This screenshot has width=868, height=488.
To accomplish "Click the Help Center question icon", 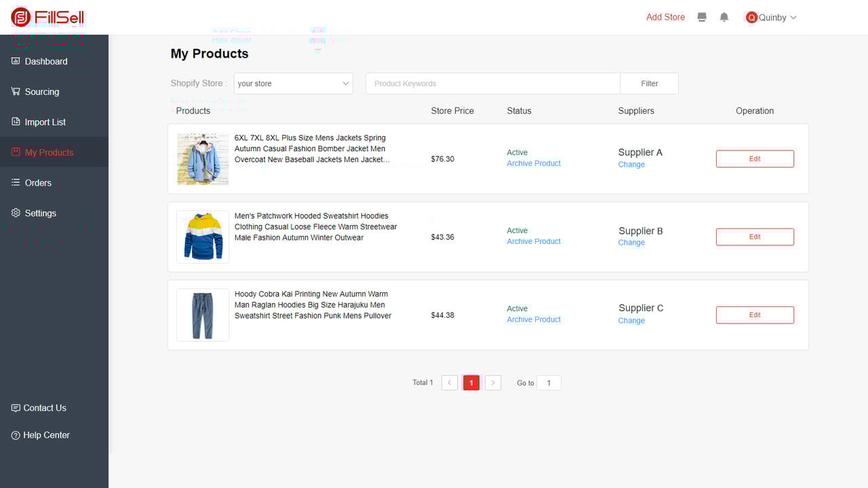I will [x=16, y=435].
